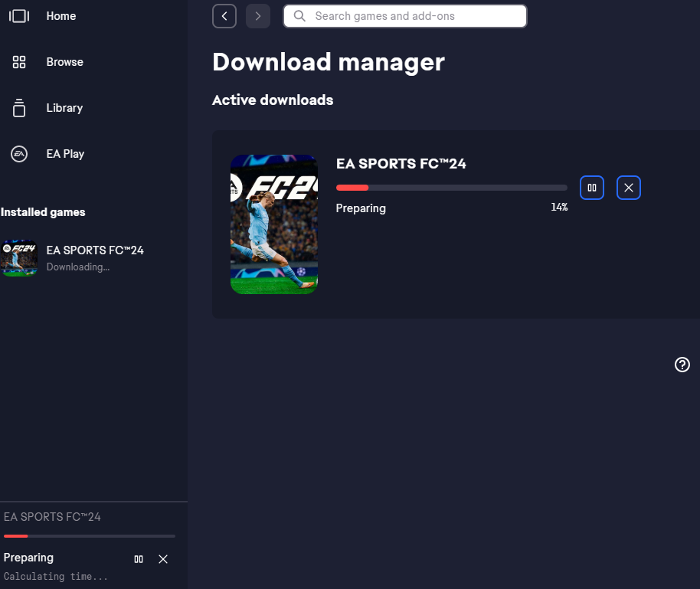Click the Home icon in sidebar
The height and width of the screenshot is (589, 700).
point(18,16)
